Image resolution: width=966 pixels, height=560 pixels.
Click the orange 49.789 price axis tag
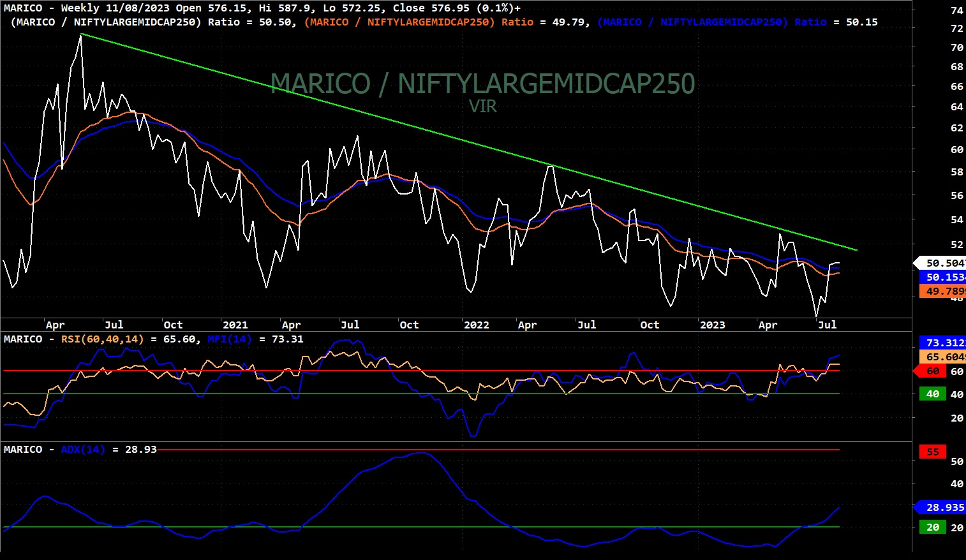click(942, 291)
